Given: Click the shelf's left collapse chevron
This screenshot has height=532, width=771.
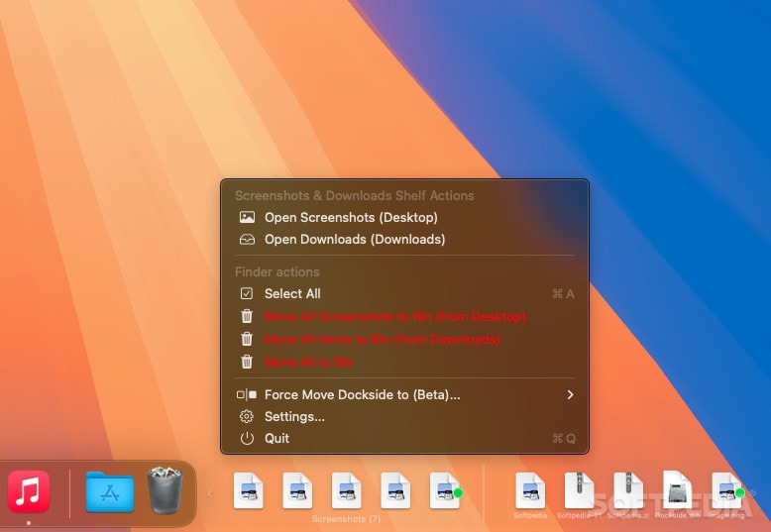Looking at the screenshot, I should click(x=210, y=493).
